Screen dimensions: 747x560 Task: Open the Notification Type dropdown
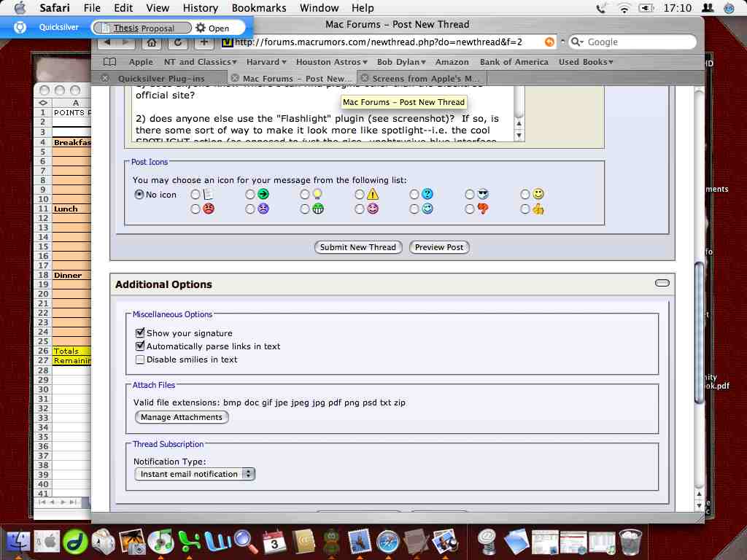point(194,474)
